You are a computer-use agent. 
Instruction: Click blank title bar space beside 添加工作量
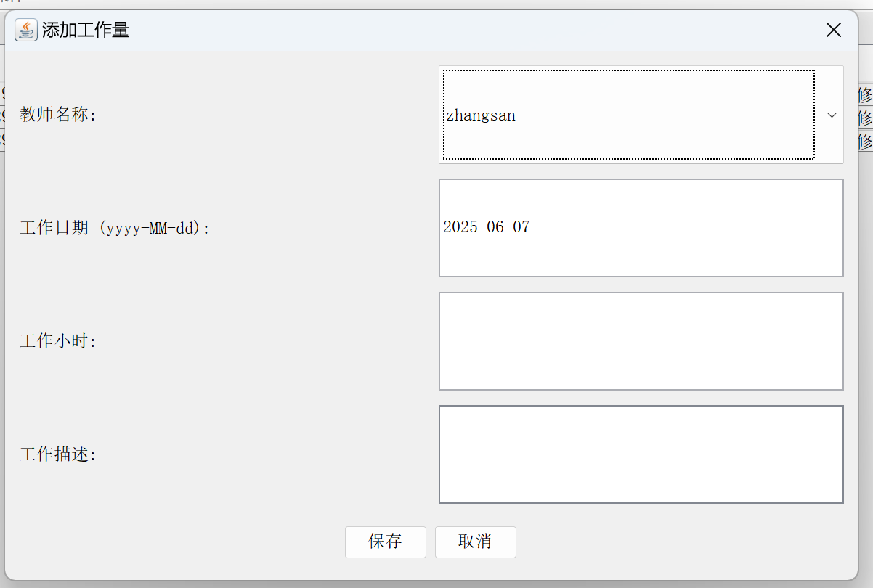click(472, 30)
